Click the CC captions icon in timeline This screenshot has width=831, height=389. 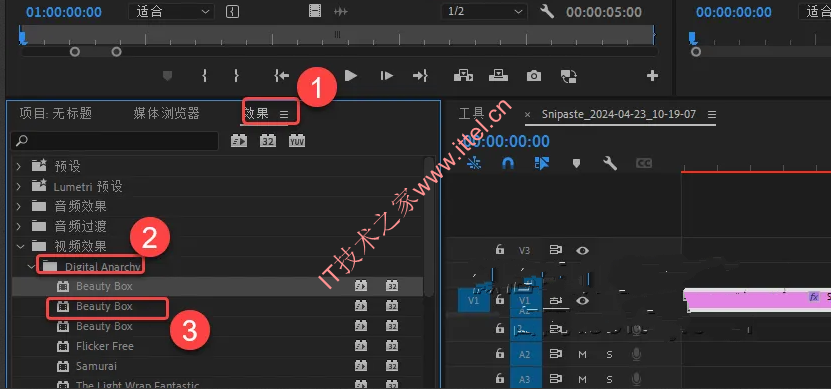point(643,164)
